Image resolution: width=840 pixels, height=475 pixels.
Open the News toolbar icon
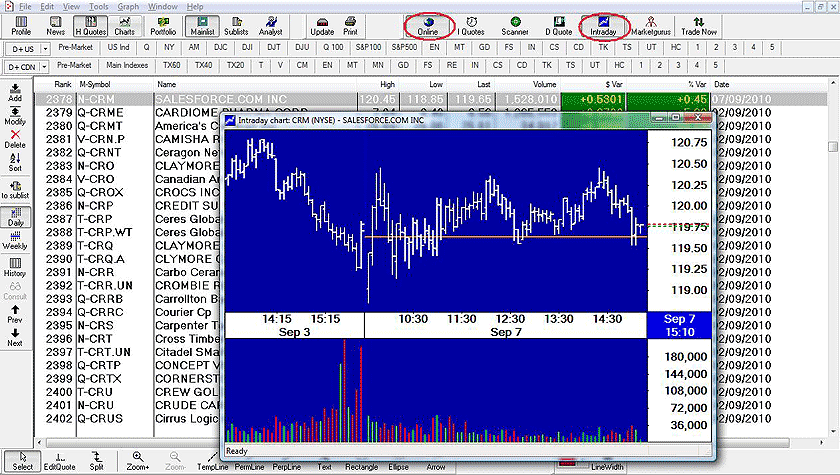55,26
